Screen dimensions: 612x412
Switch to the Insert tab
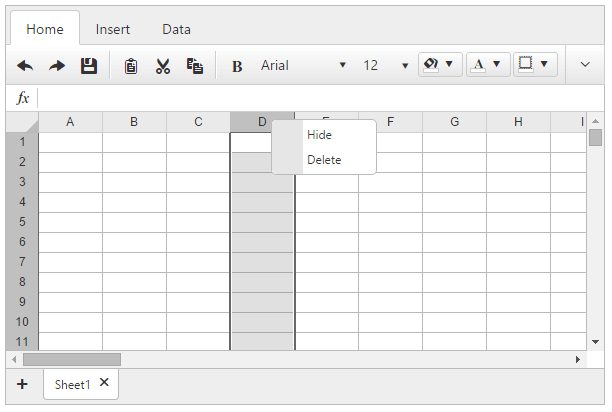point(112,29)
